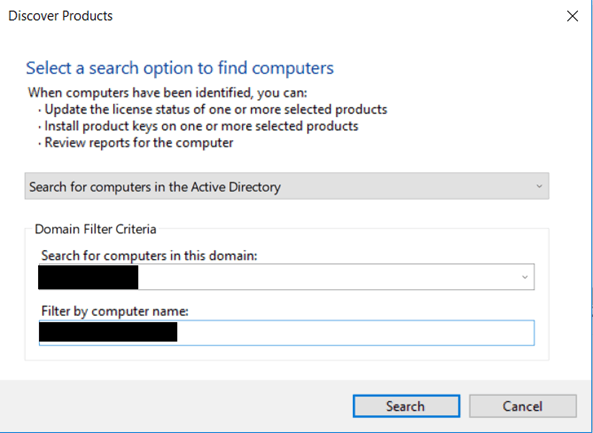593x433 pixels.
Task: Click the Cancel button
Action: (x=523, y=406)
